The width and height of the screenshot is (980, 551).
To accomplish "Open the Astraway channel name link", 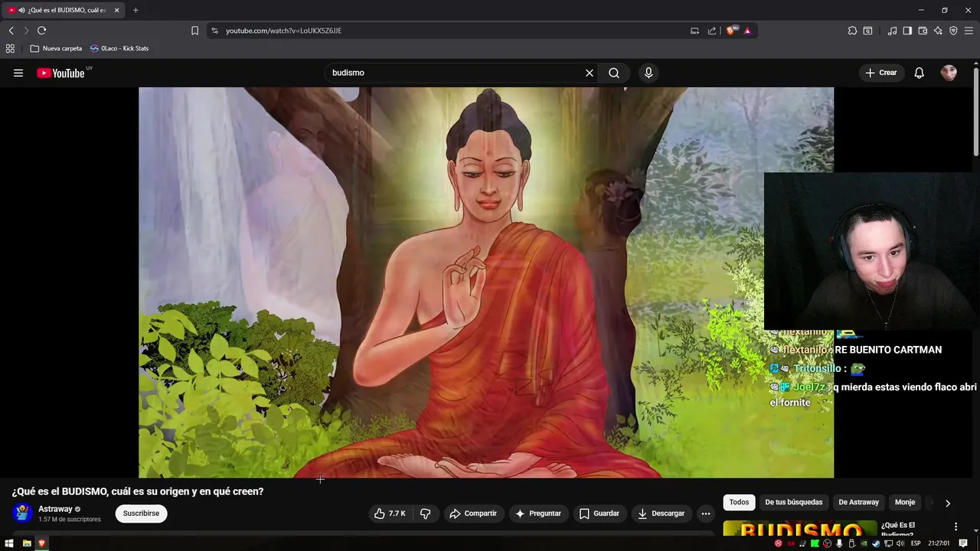I will [55, 509].
